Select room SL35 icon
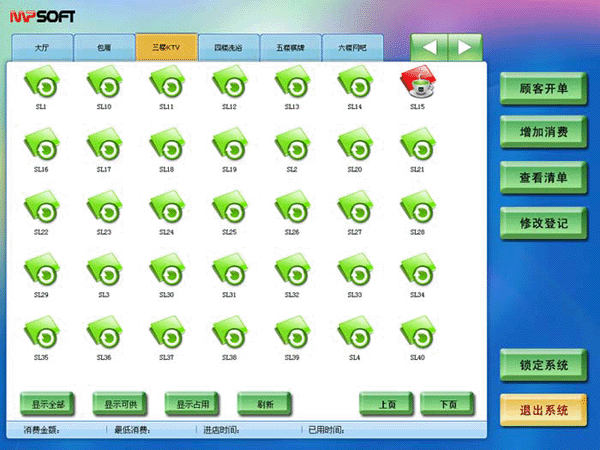 click(41, 334)
